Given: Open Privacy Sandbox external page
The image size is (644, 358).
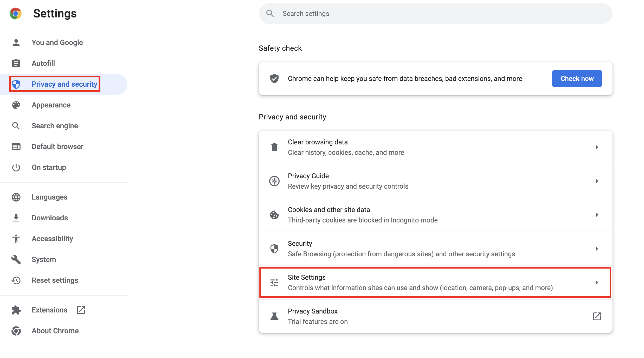Looking at the screenshot, I should pos(597,316).
